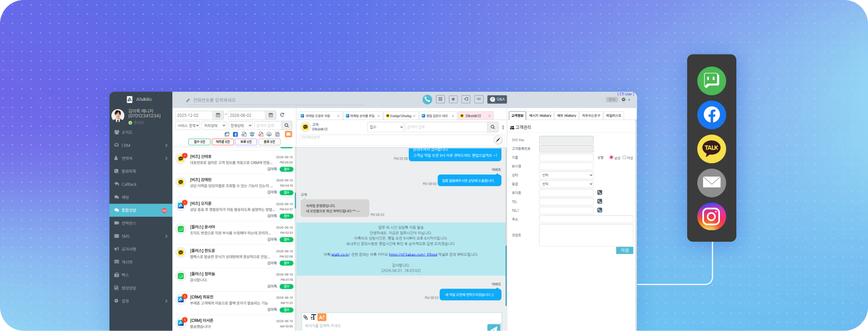Open the 파일리스트 tab
Viewport: 868px width, 331px height.
614,116
